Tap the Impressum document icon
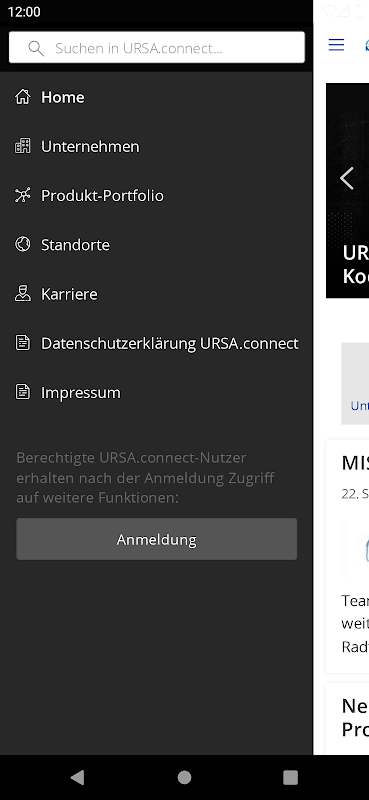 [22, 392]
